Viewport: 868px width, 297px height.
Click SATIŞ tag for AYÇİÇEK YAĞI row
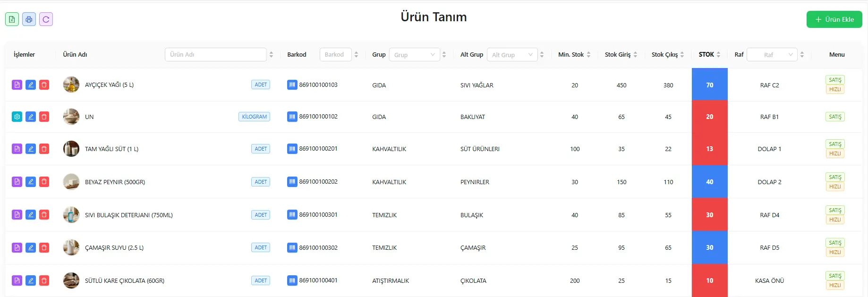point(835,80)
